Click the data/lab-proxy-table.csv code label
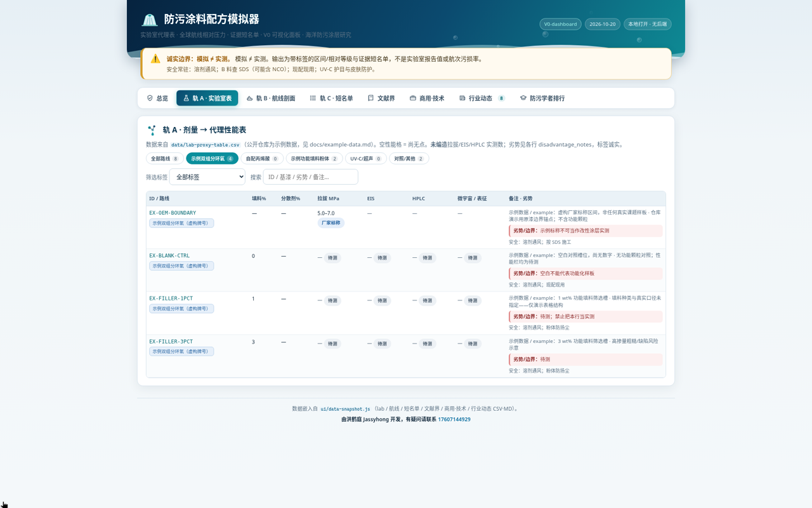This screenshot has height=508, width=812. pos(206,145)
